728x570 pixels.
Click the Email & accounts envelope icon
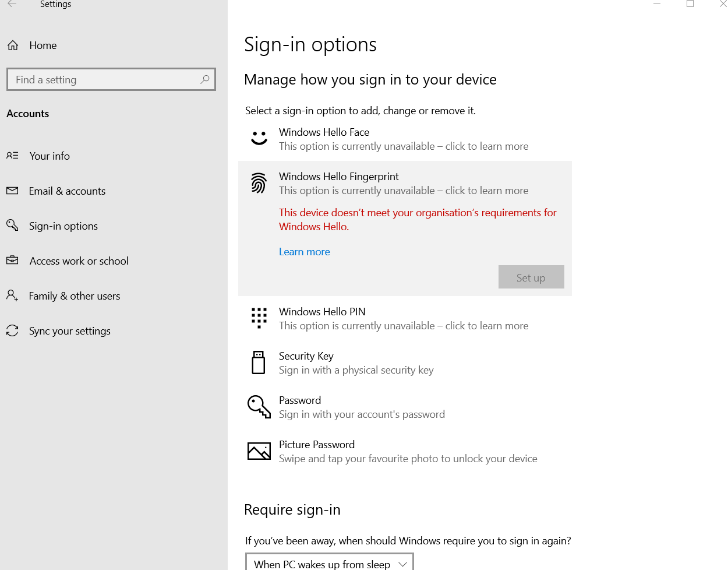12,191
